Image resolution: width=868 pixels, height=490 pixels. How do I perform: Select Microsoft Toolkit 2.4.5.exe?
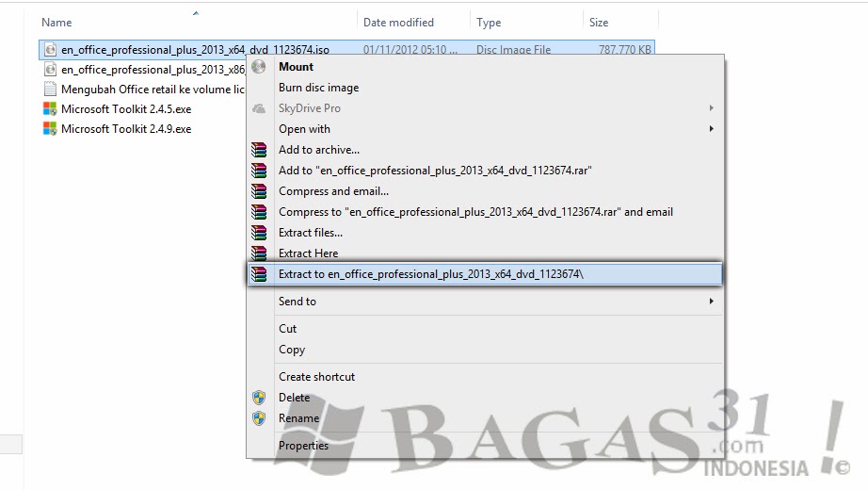coord(126,109)
